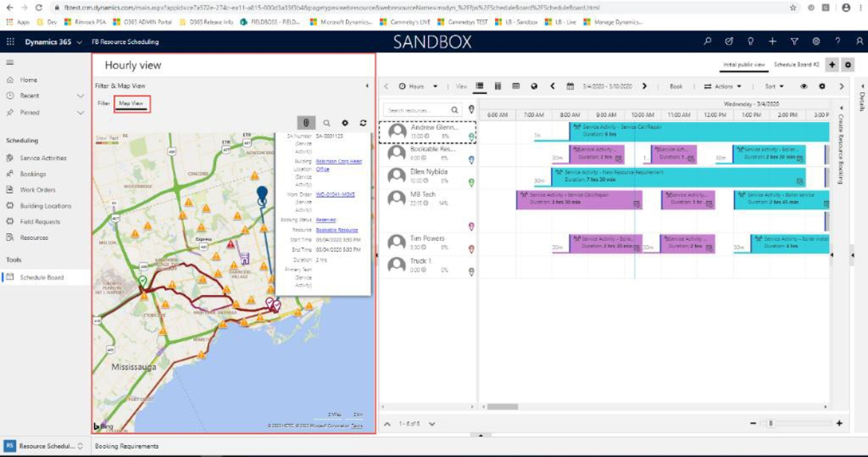Switch to horizontal list board view icon
This screenshot has height=457, width=868.
479,86
